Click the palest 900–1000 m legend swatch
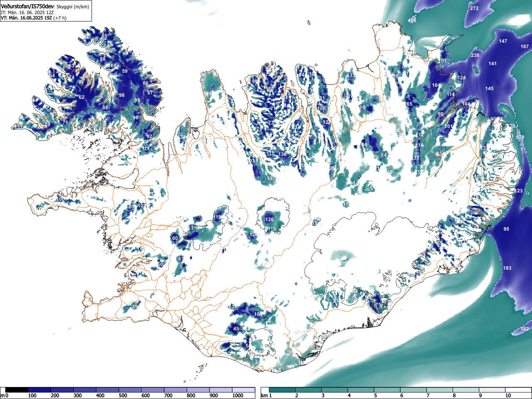 221,390
